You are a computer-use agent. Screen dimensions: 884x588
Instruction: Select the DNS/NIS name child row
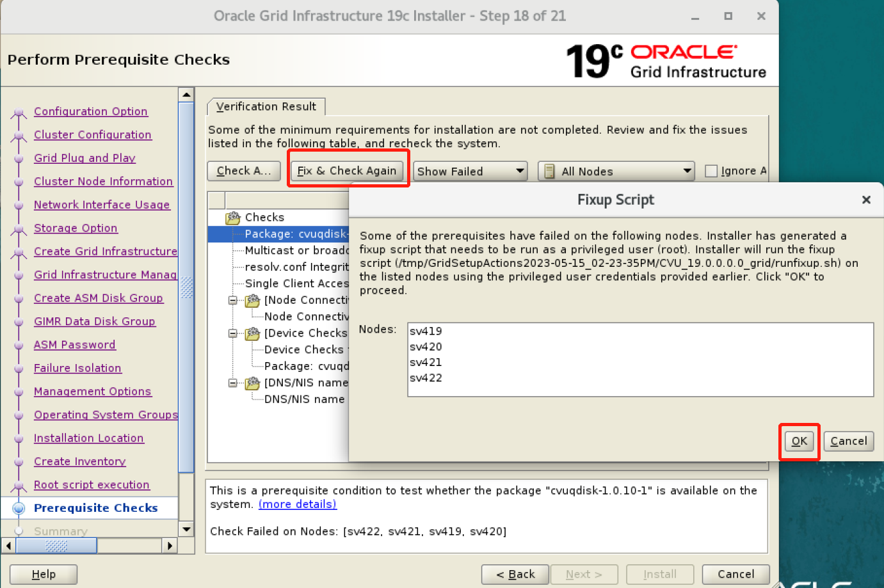(x=305, y=399)
